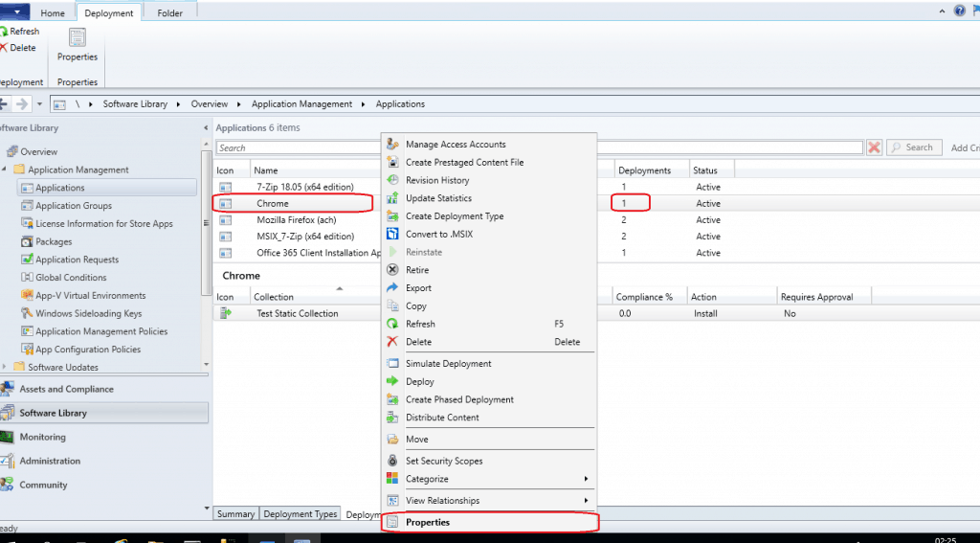
Task: Switch to the Summary tab
Action: pyautogui.click(x=235, y=514)
